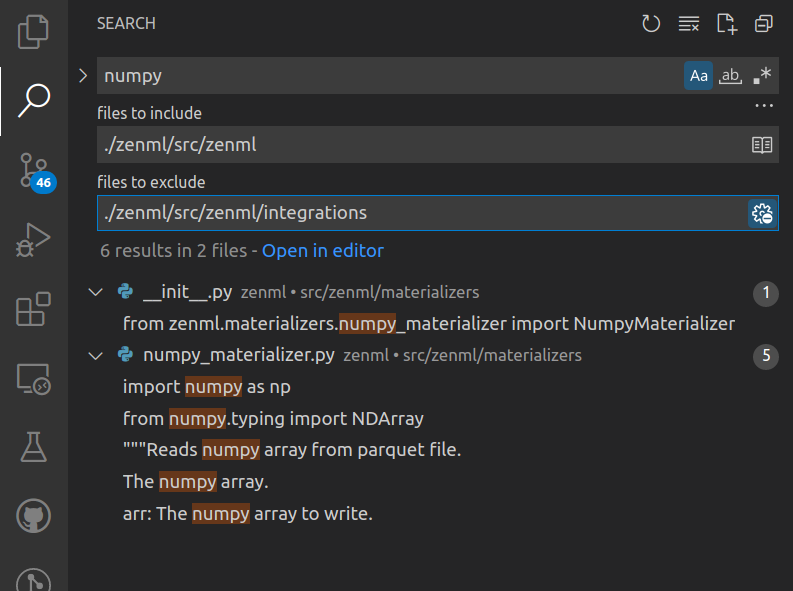Open the NumpyMaterializer import match
Viewport: 793px width, 591px height.
(x=429, y=324)
